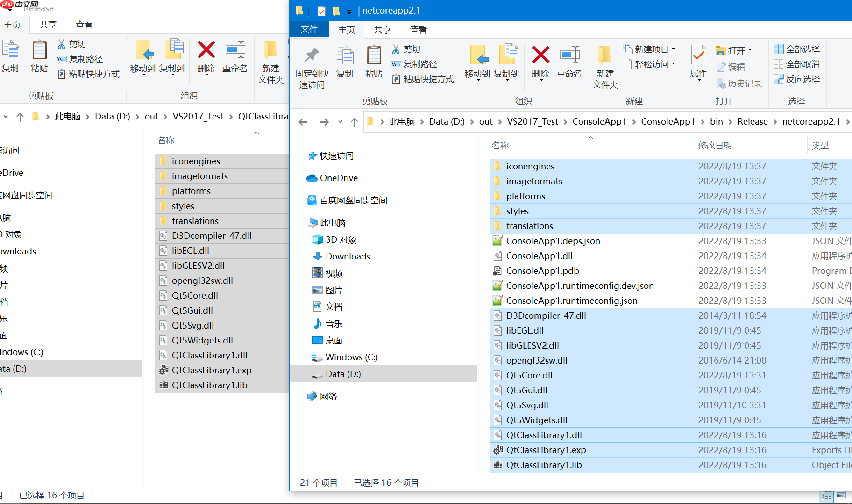Cut selection in Release window ribbon
This screenshot has height=504, width=852.
pos(71,44)
